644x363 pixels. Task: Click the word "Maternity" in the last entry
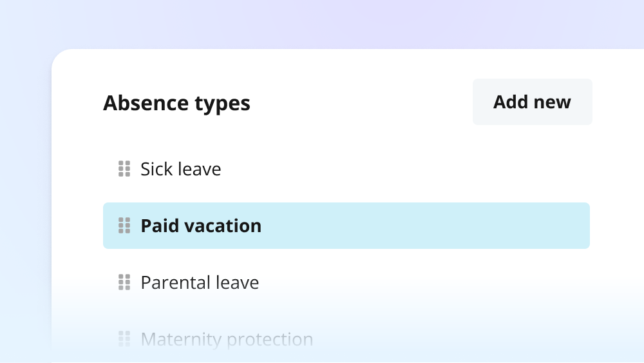click(x=181, y=340)
